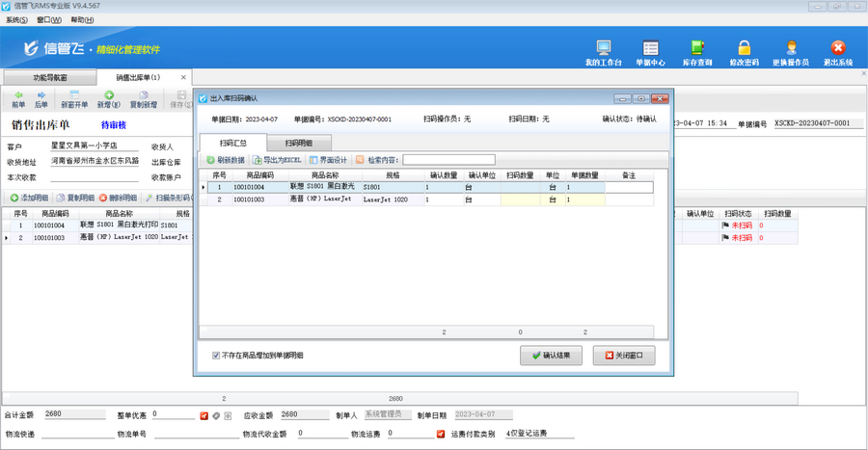Open 我的工作台 from top toolbar
This screenshot has height=450, width=868.
(x=603, y=52)
